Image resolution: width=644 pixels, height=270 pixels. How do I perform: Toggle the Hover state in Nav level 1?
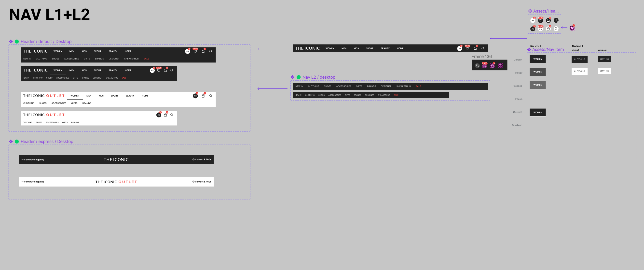[x=538, y=72]
